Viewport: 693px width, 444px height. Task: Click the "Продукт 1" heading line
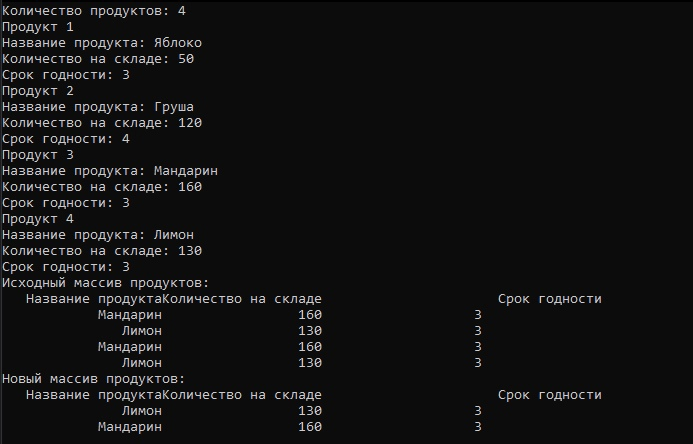point(37,27)
